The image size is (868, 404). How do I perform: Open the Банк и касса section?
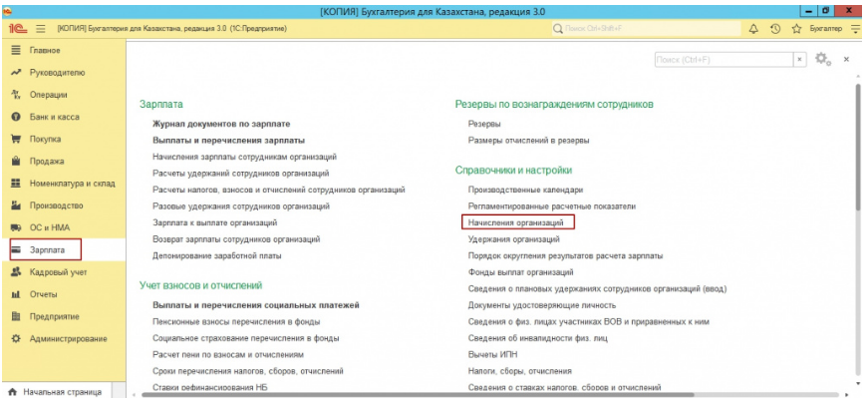54,117
